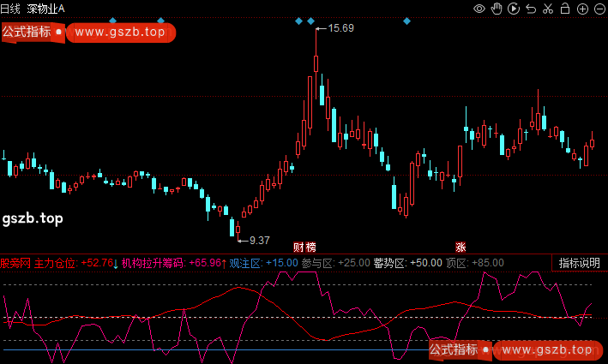Viewport: 608px width, 364px height.
Task: Click the 深物业A stock name
Action: (x=45, y=9)
